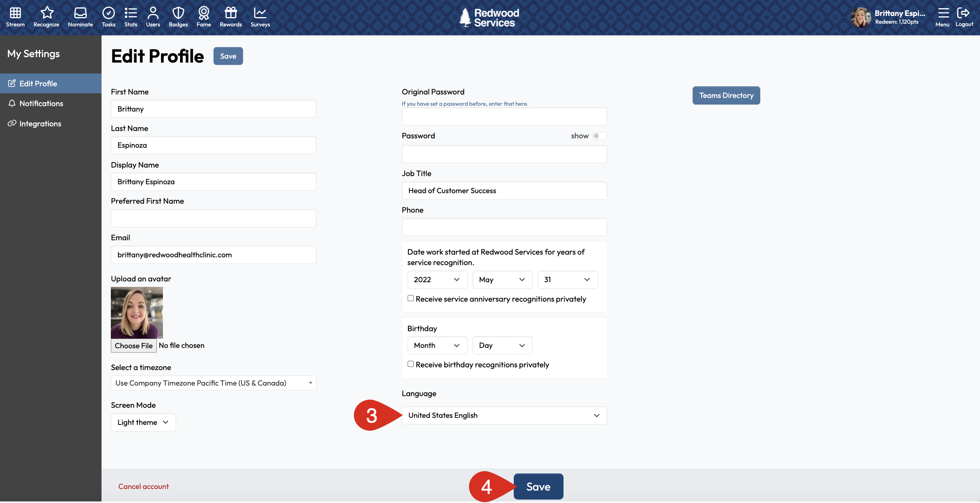Open the Screen Mode Light theme dropdown
Viewport: 980px width, 503px height.
tap(143, 422)
